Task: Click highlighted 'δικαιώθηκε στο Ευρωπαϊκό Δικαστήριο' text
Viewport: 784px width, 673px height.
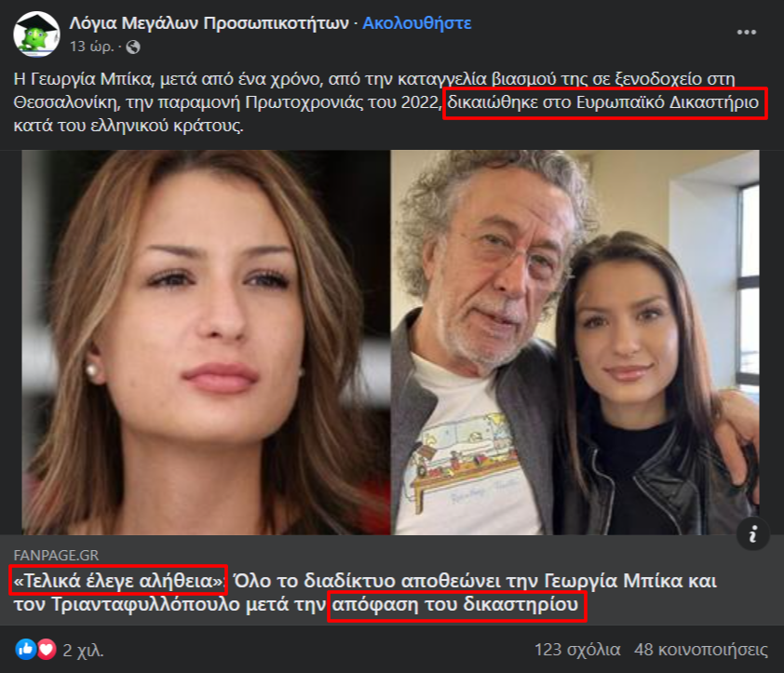Action: (x=605, y=103)
